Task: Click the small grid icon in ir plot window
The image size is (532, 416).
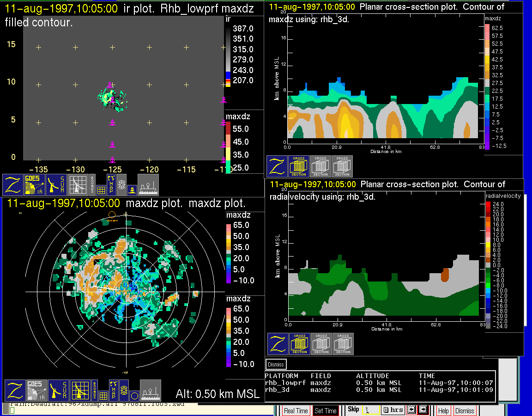Action: (101, 190)
